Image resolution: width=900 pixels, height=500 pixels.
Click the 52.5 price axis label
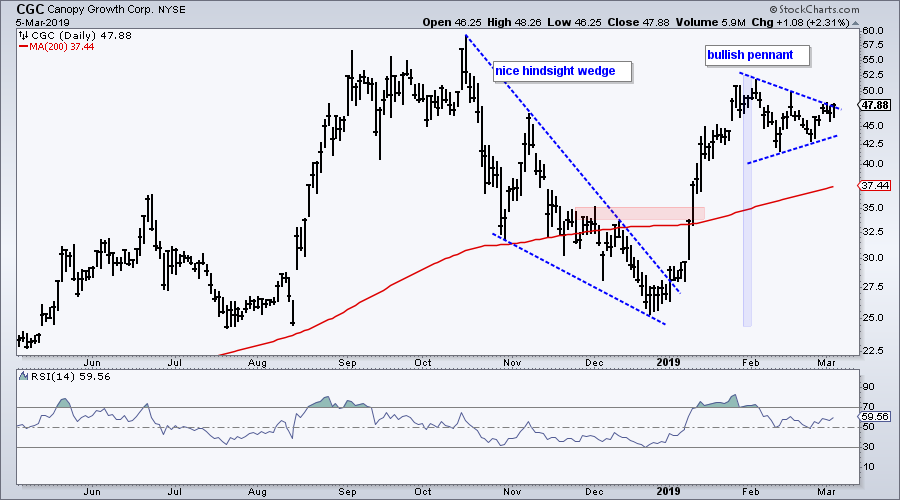point(872,75)
